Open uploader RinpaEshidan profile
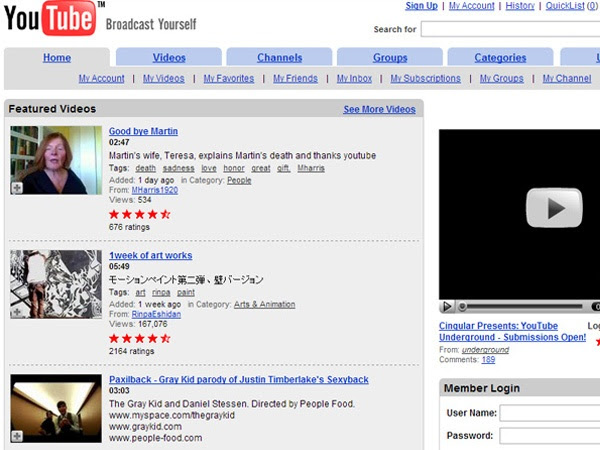Screen dimensions: 600x450 coord(157,314)
